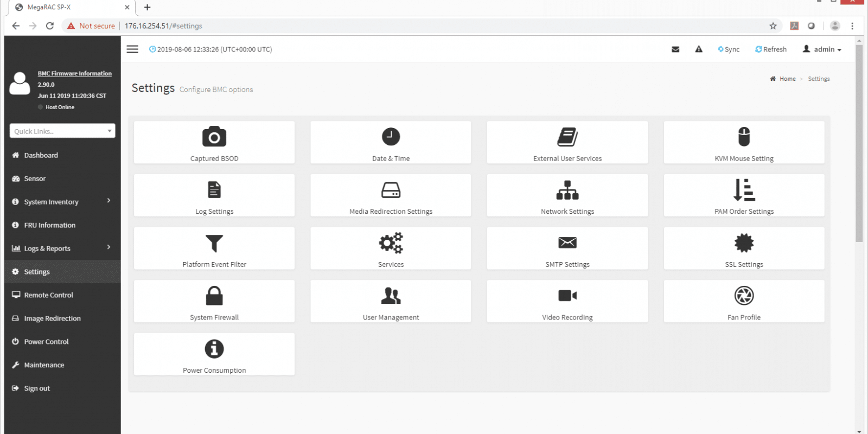Open FRU Information in sidebar
Screen dimensions: 868x434
click(x=62, y=225)
